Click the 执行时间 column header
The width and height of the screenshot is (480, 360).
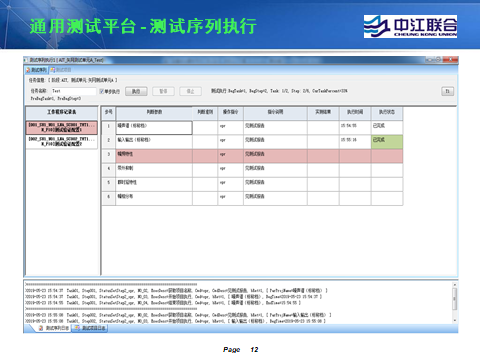tap(355, 113)
